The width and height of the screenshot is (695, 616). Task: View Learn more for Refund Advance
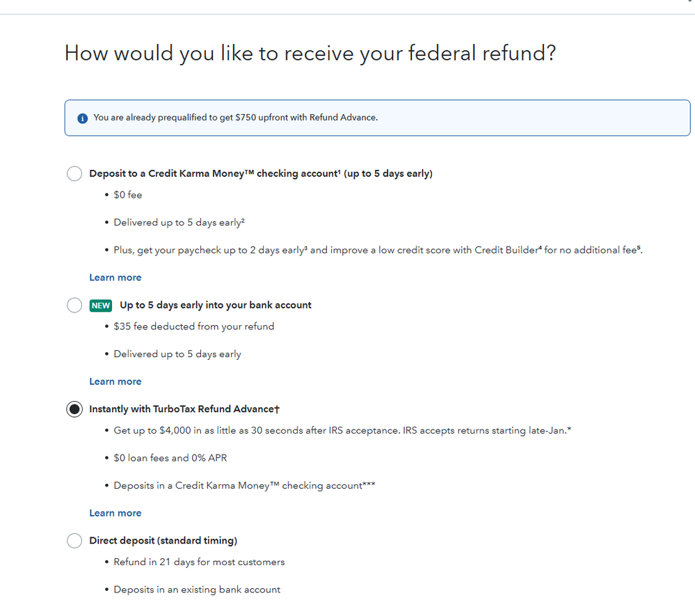click(115, 513)
